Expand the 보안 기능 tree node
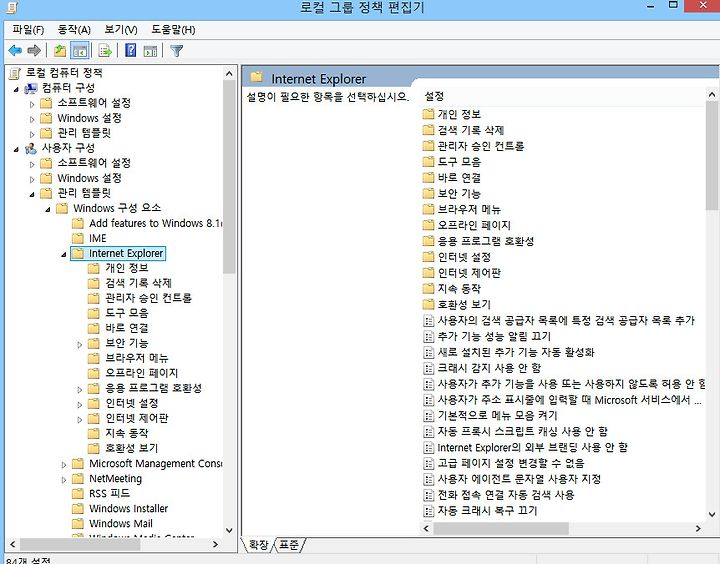Screen dimensions: 720x564 point(79,344)
